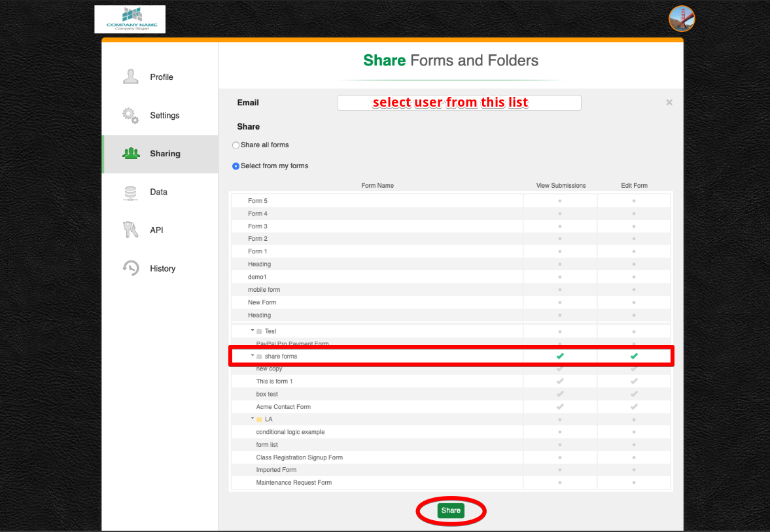Click the green Sharing people icon
Image resolution: width=770 pixels, height=532 pixels.
131,154
